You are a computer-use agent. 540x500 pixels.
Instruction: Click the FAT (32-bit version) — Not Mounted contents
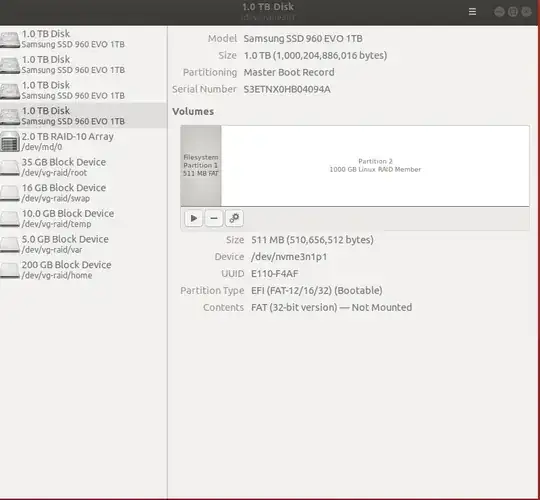(x=331, y=308)
